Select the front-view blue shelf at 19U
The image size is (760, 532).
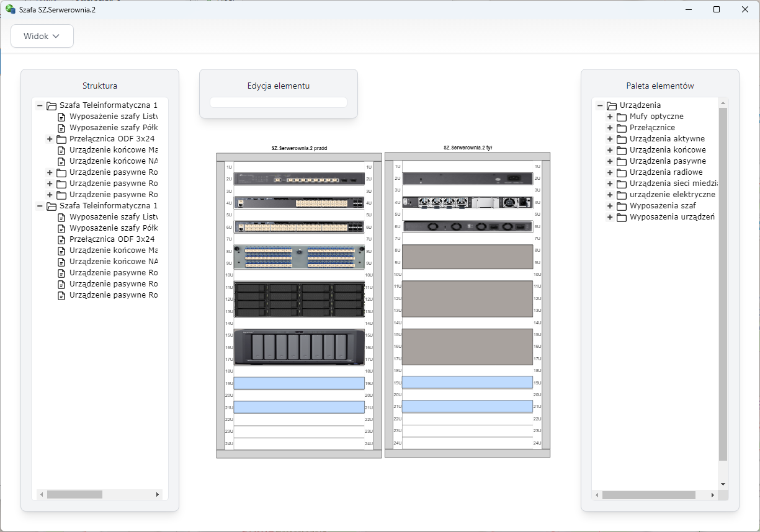pyautogui.click(x=299, y=383)
